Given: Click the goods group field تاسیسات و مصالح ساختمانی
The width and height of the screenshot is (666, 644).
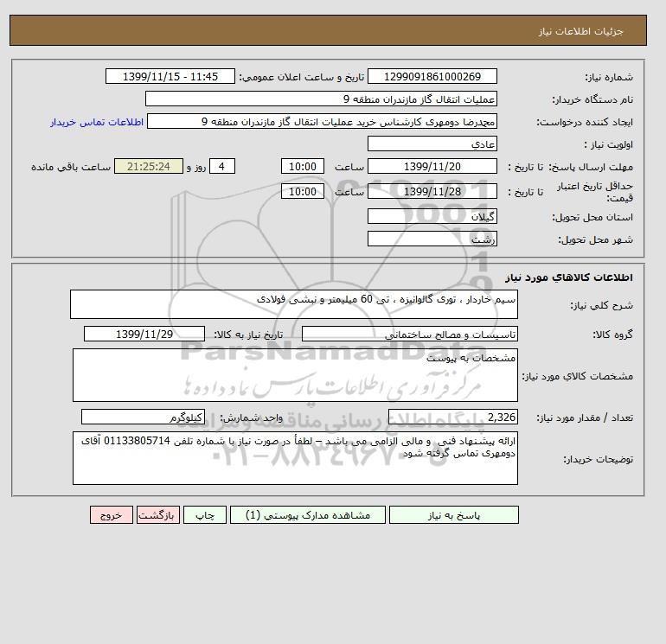Looking at the screenshot, I should [x=410, y=334].
